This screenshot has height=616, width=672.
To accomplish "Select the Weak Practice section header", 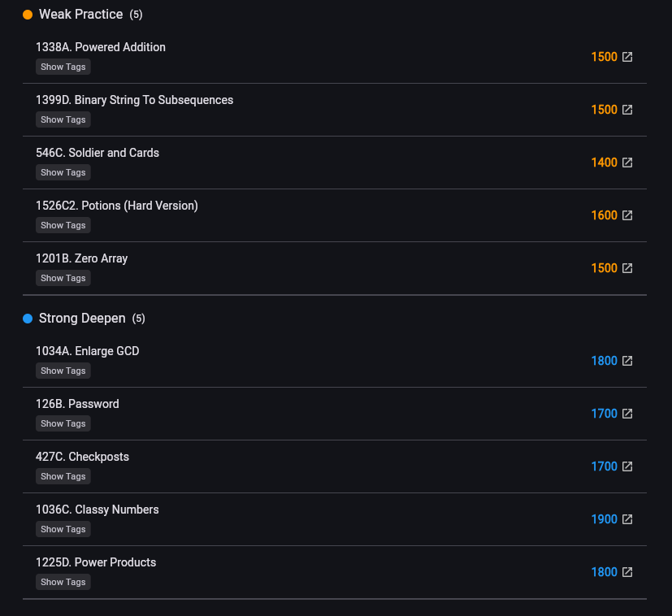I will point(81,15).
